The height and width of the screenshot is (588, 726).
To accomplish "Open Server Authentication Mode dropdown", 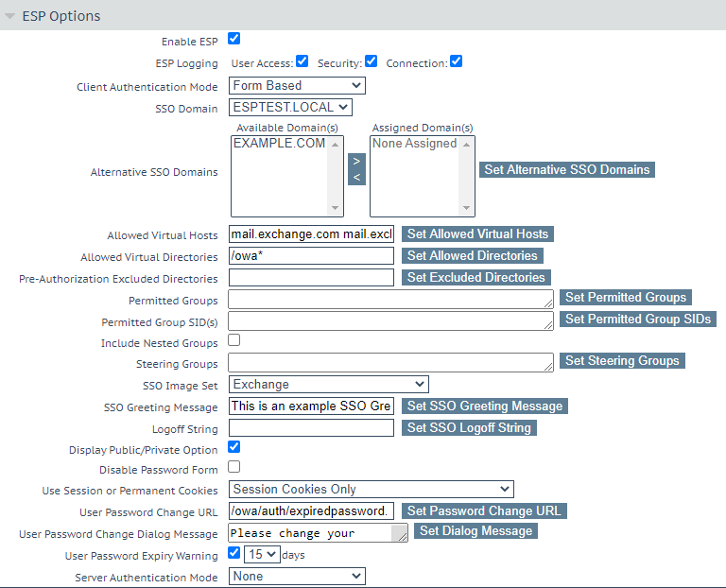I will pos(297,577).
